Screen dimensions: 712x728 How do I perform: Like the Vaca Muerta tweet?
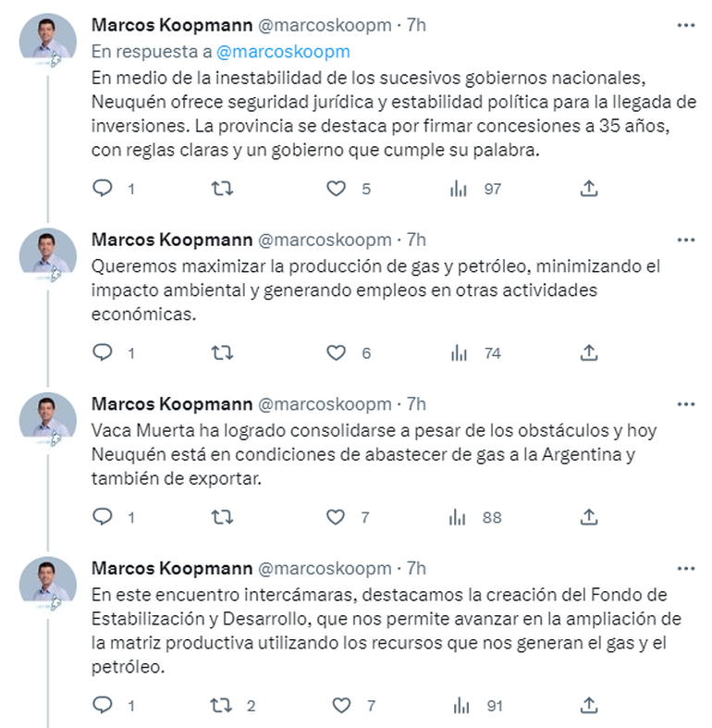[338, 517]
